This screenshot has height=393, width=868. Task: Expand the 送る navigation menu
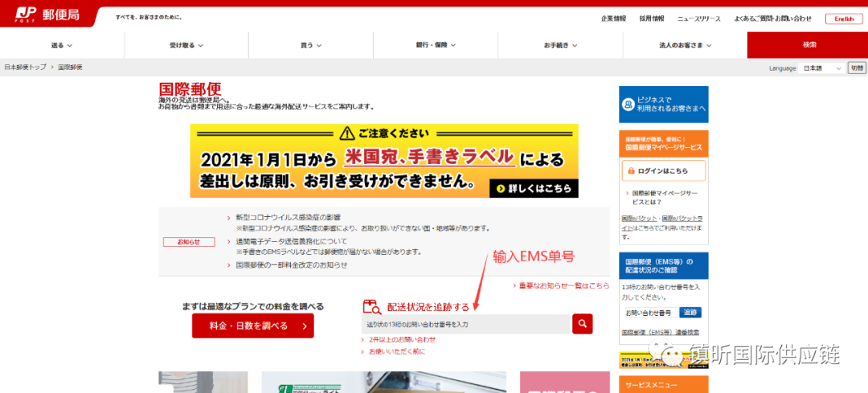click(x=62, y=45)
